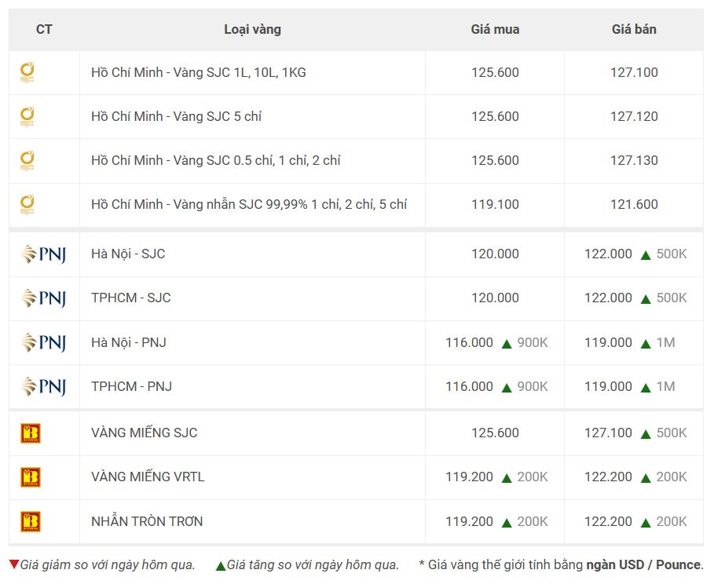Select the Giá bán column header

coord(634,30)
